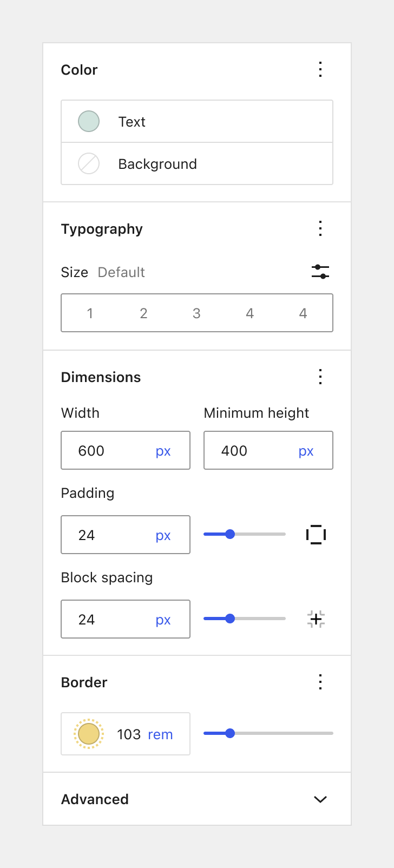Open the Dimensions panel options menu
The height and width of the screenshot is (868, 394).
coord(320,377)
